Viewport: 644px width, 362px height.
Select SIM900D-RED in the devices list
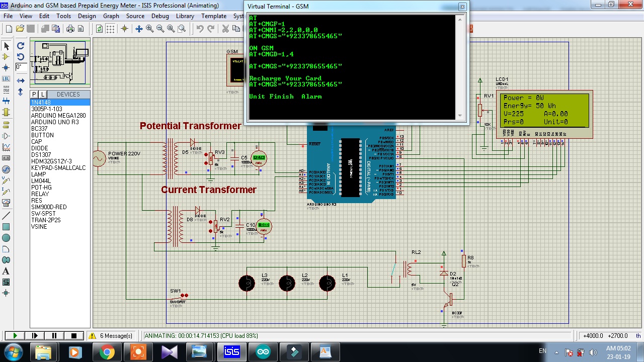[60, 207]
